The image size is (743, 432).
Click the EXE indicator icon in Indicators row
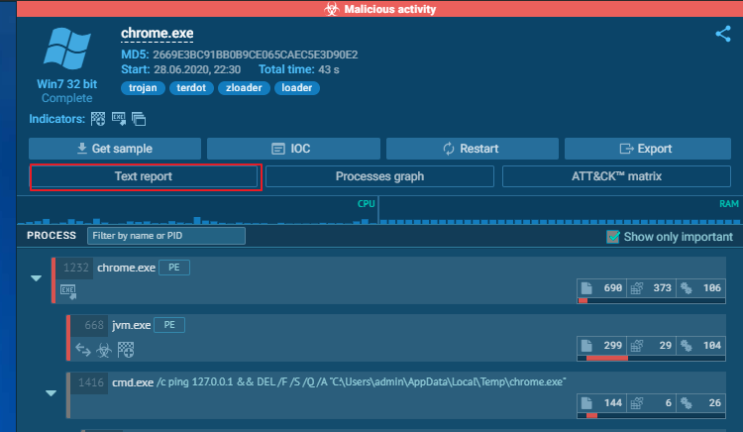pyautogui.click(x=118, y=119)
